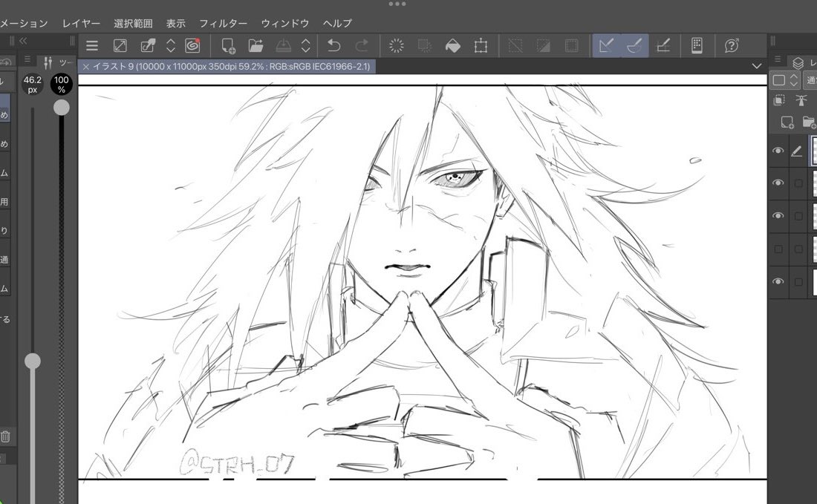Tick second layer's selection checkbox
This screenshot has width=817, height=504.
pos(798,183)
